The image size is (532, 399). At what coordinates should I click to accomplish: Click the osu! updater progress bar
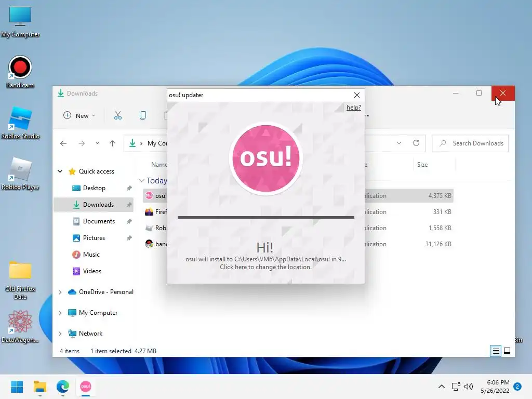click(265, 218)
